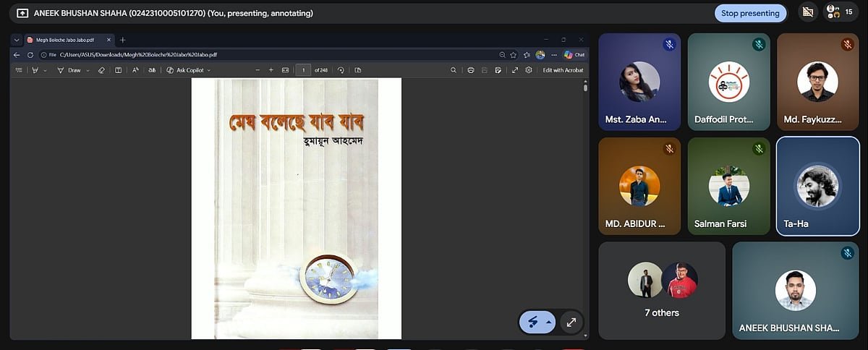The image size is (868, 350).
Task: Open Copilot Chat sidebar
Action: click(x=574, y=55)
